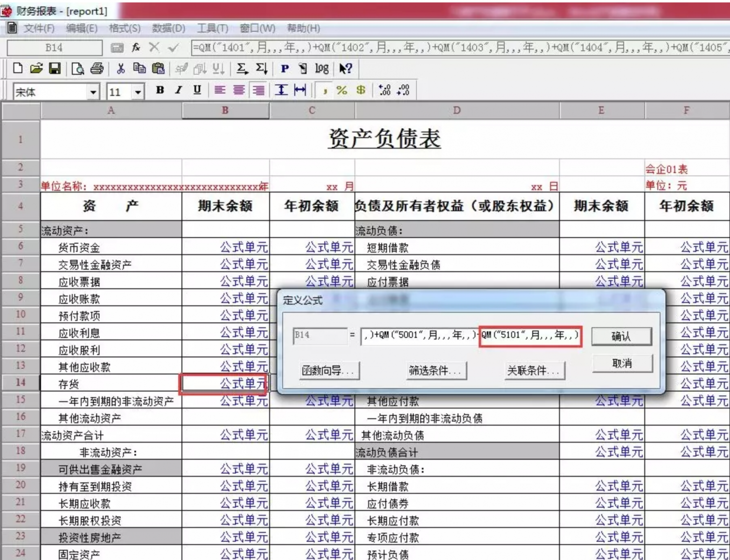Toggle left text alignment
This screenshot has width=730, height=560.
220,90
